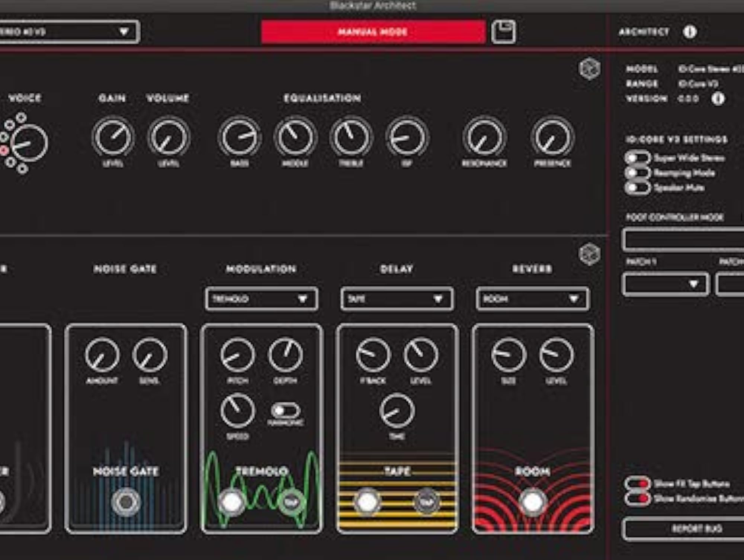Click the Volume level knob
Screen dimensions: 744x560
point(169,137)
